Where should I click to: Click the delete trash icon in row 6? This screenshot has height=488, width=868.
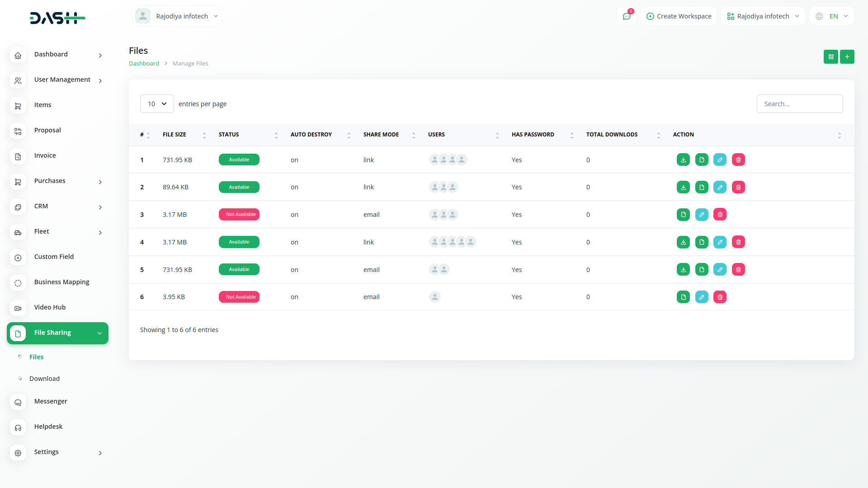tap(720, 297)
